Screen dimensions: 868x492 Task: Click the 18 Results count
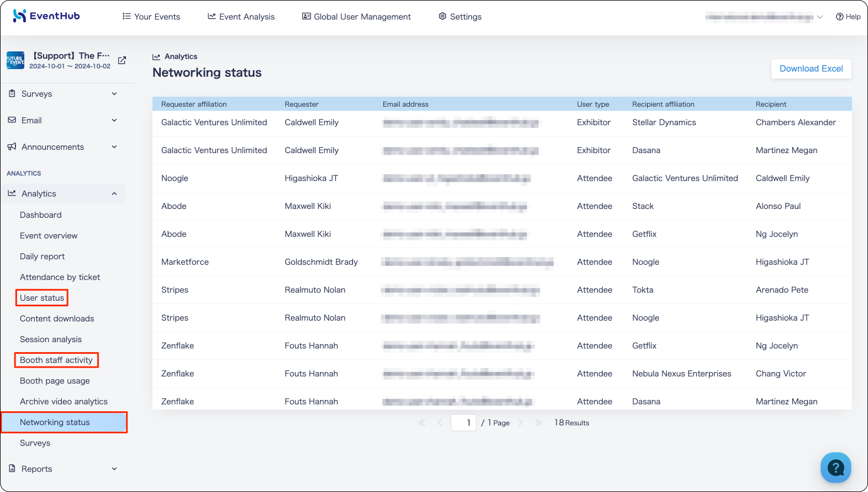pyautogui.click(x=572, y=422)
